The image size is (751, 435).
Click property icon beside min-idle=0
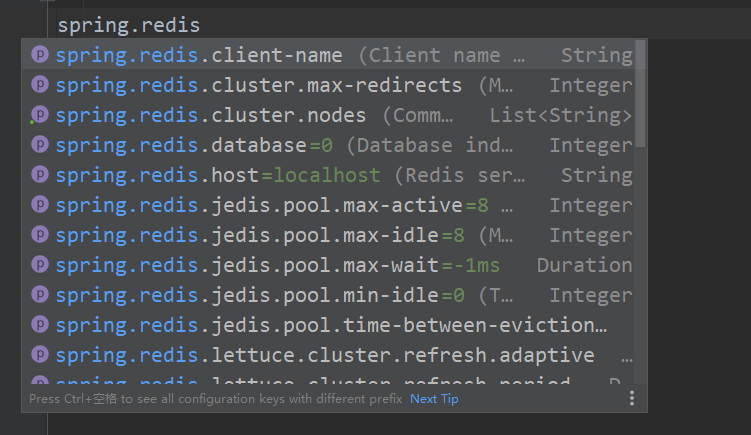(x=40, y=295)
